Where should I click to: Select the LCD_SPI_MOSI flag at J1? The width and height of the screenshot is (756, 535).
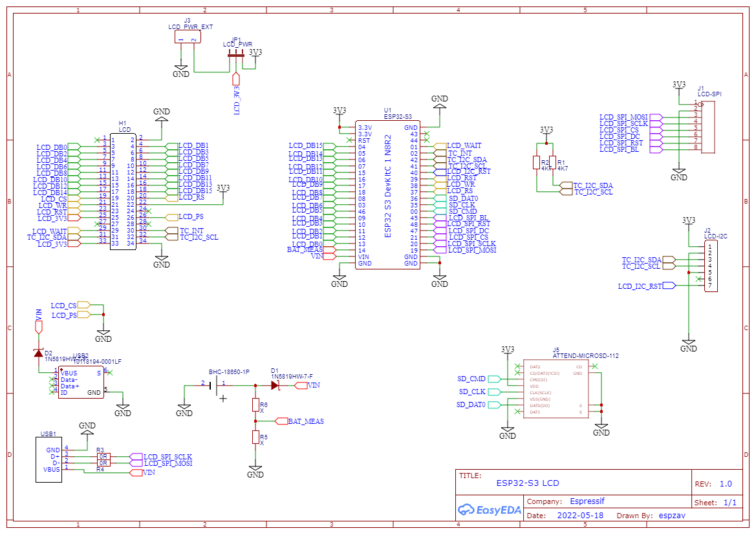pos(631,117)
